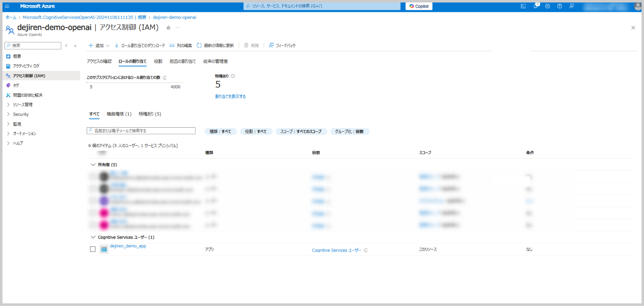Switch to the 従来の管理者 tab
This screenshot has height=306, width=644.
coord(215,61)
